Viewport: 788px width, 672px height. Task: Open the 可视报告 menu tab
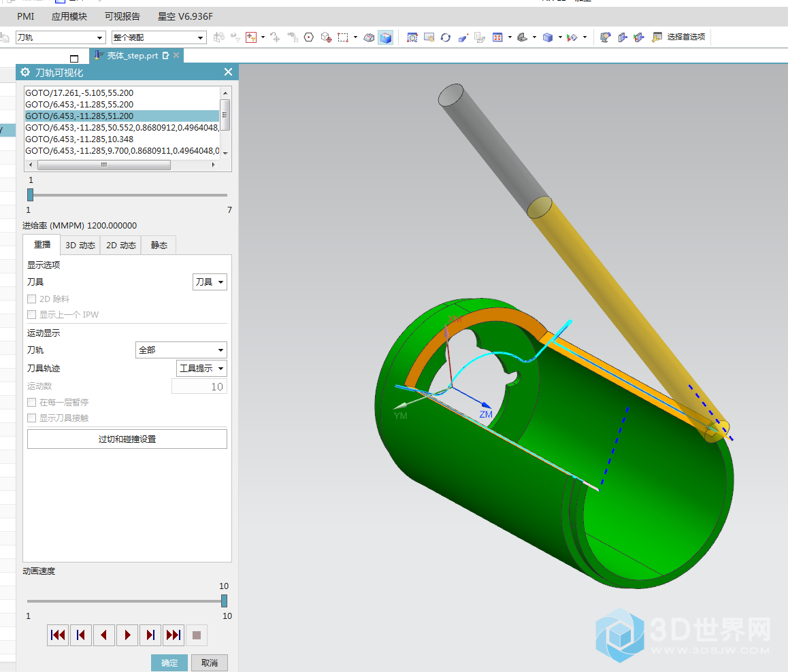point(122,16)
